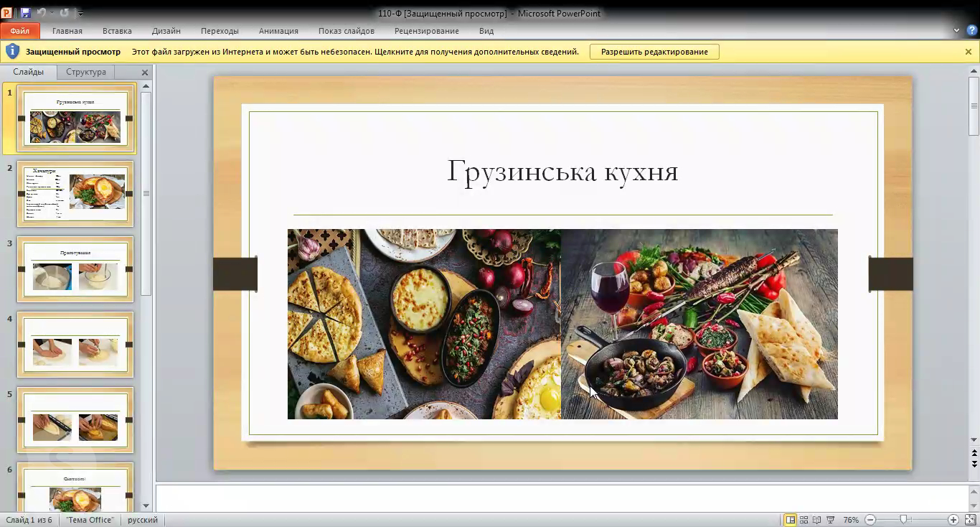Viewport: 980px width, 527px height.
Task: Click zoom in plus button
Action: click(x=953, y=520)
